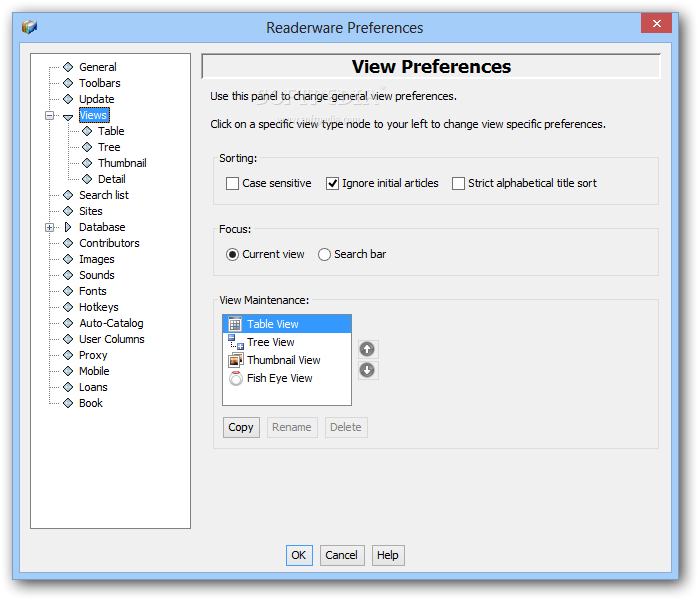
Task: Close the Readerware Preferences dialog
Action: [x=656, y=23]
